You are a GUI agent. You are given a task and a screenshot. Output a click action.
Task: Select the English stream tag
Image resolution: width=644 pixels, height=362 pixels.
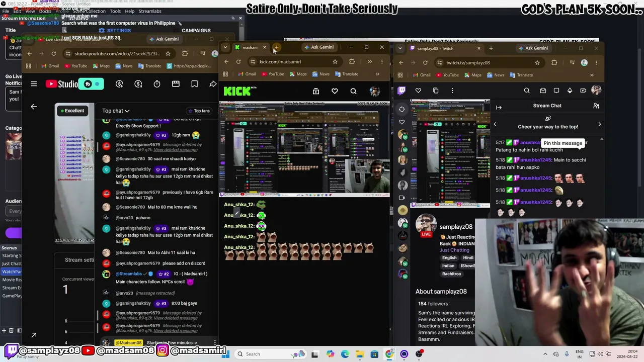pos(449,258)
